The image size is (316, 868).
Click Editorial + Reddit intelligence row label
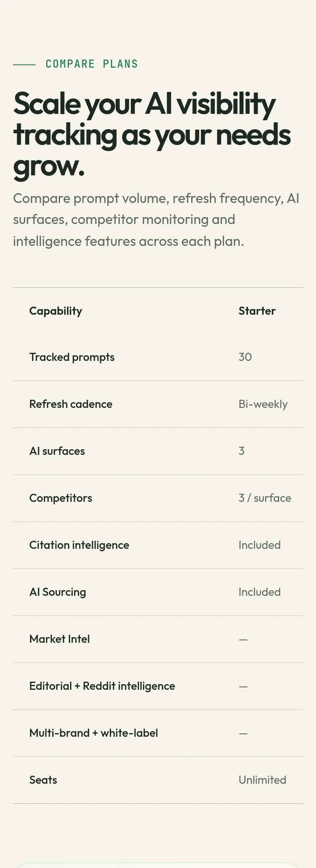pos(102,686)
